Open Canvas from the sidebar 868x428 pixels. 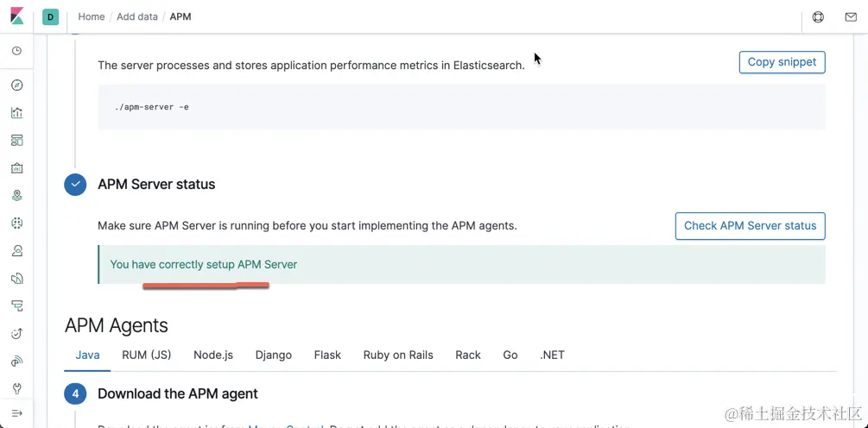[16, 167]
